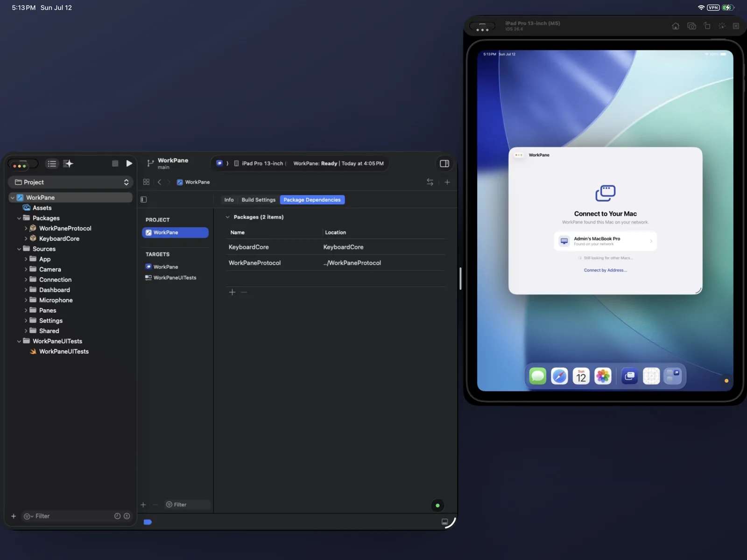
Task: Expand the KeyboardCore package in navigator
Action: [x=26, y=238]
